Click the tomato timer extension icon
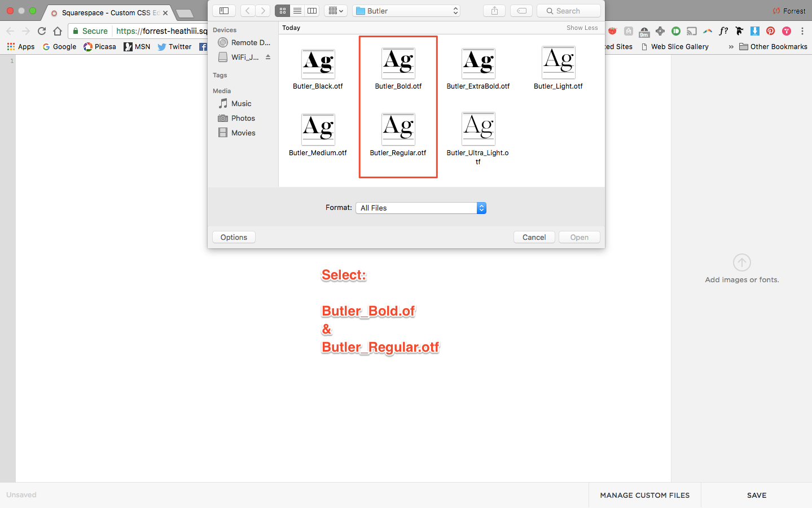812x508 pixels. point(612,31)
